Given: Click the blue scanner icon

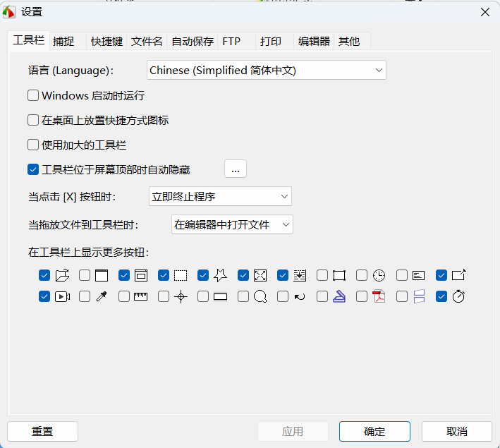Looking at the screenshot, I should click(339, 297).
